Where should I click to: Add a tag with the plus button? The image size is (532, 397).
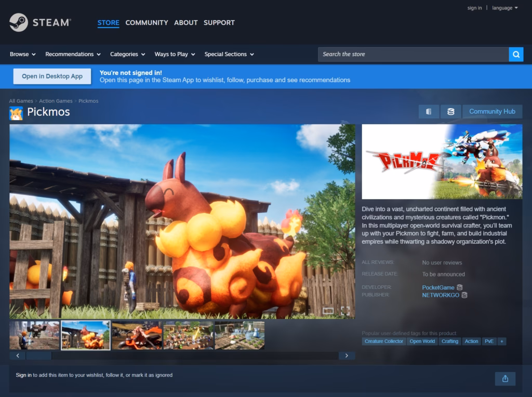click(501, 341)
